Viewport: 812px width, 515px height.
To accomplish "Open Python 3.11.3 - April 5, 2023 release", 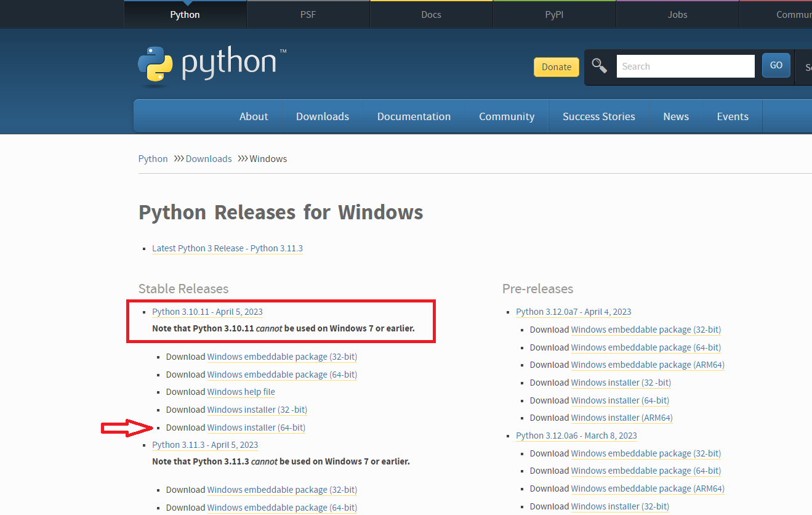I will [x=205, y=445].
